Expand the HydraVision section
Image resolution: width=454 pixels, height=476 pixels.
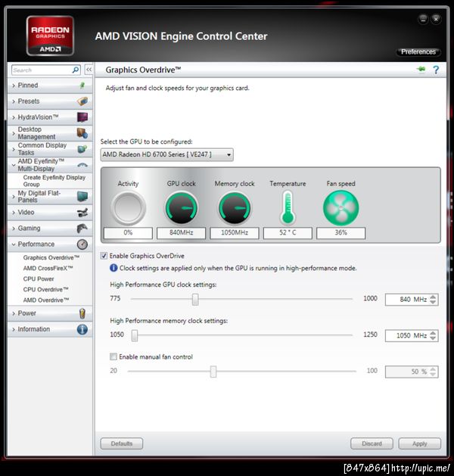point(14,117)
